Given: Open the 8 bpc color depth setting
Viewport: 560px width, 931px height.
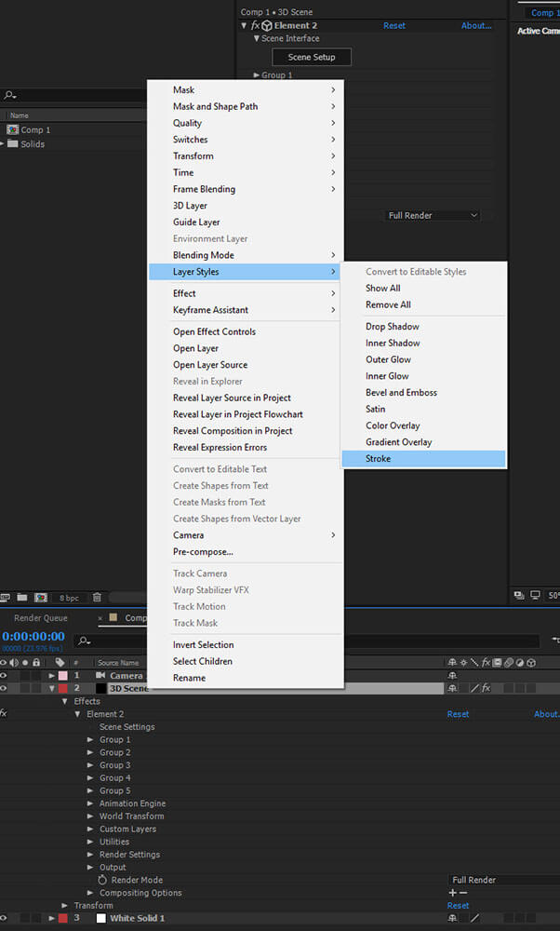Looking at the screenshot, I should [x=70, y=598].
